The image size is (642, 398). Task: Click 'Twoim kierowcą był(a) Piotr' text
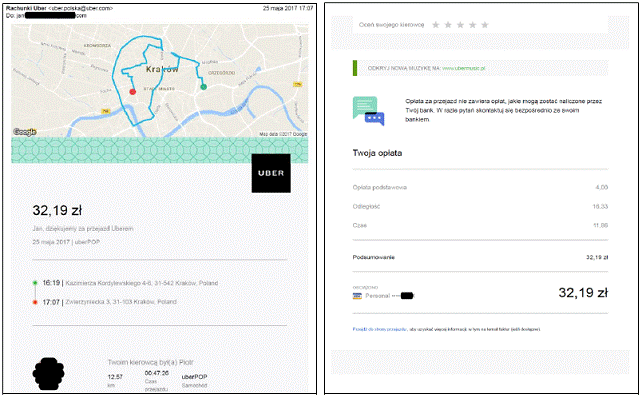coord(150,362)
